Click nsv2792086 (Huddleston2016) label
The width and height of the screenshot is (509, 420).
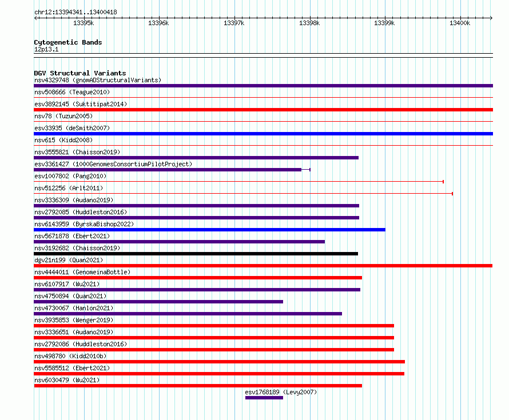(81, 344)
